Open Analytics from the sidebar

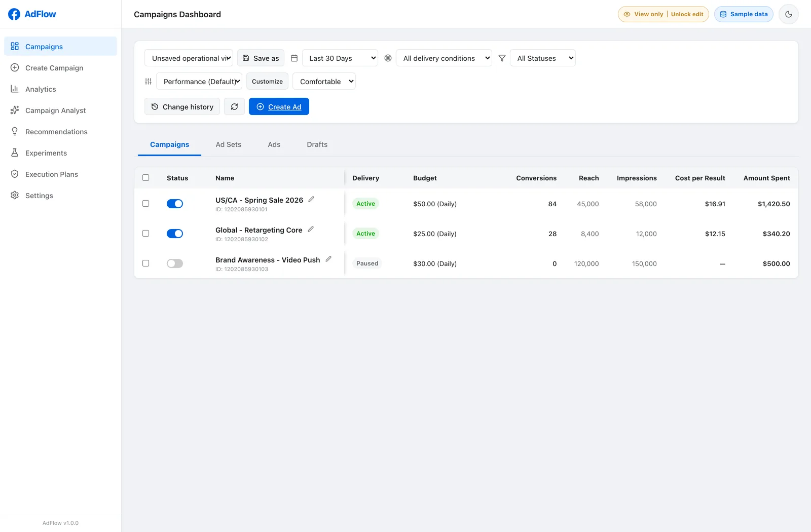click(60, 89)
